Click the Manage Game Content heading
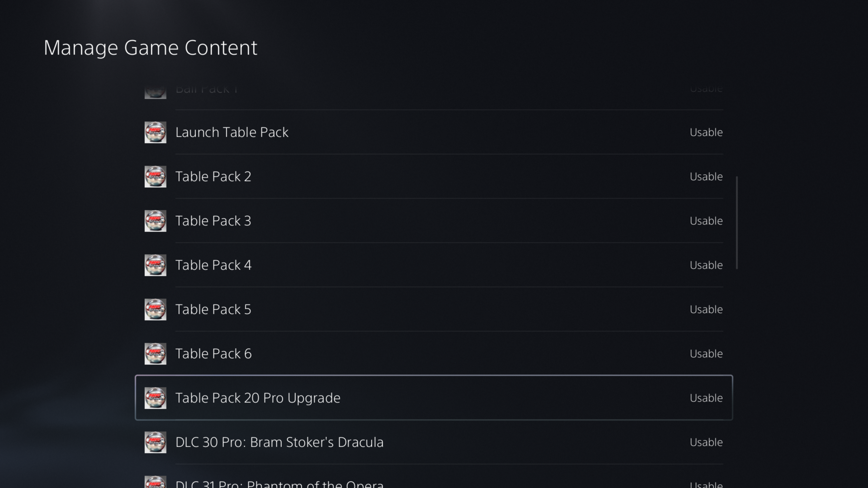The width and height of the screenshot is (868, 488). (x=150, y=47)
